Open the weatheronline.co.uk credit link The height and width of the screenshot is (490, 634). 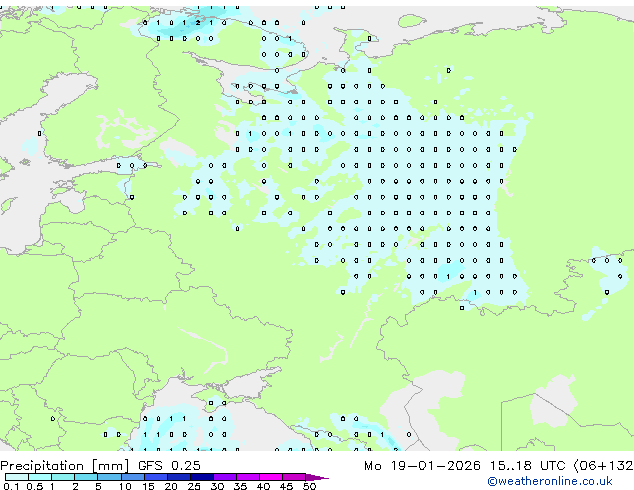(550, 481)
